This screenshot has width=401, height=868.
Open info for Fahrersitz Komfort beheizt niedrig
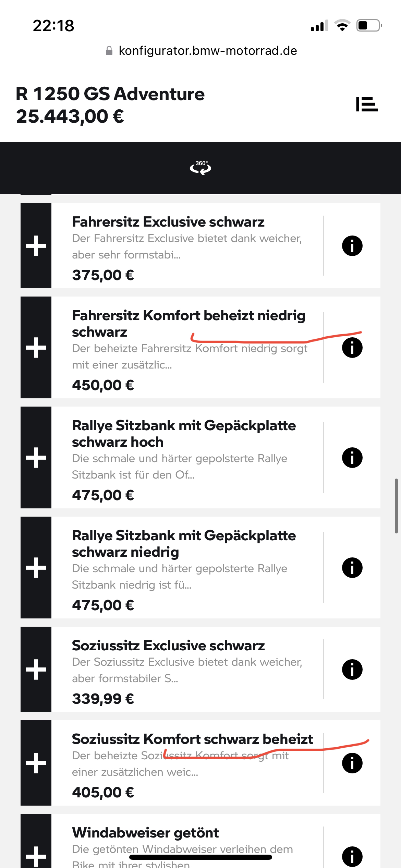point(352,348)
